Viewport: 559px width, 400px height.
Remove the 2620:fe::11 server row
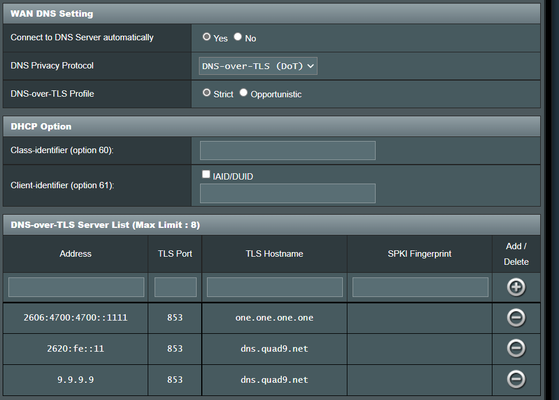[516, 348]
